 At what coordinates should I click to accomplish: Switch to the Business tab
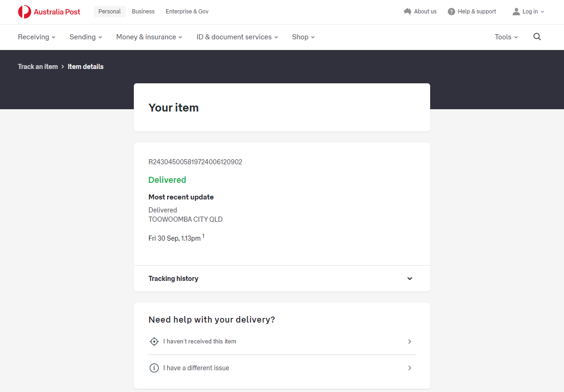(143, 12)
